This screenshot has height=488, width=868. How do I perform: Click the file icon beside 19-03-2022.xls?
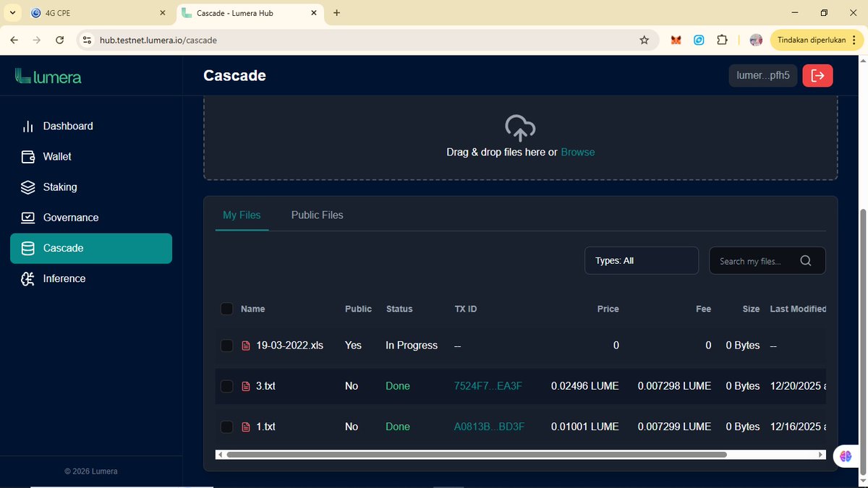coord(246,346)
